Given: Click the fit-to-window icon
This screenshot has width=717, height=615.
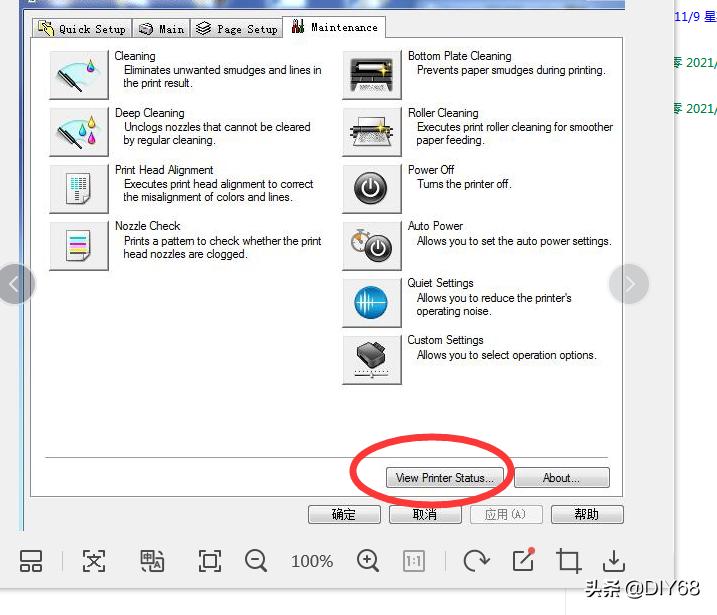Looking at the screenshot, I should pos(210,561).
